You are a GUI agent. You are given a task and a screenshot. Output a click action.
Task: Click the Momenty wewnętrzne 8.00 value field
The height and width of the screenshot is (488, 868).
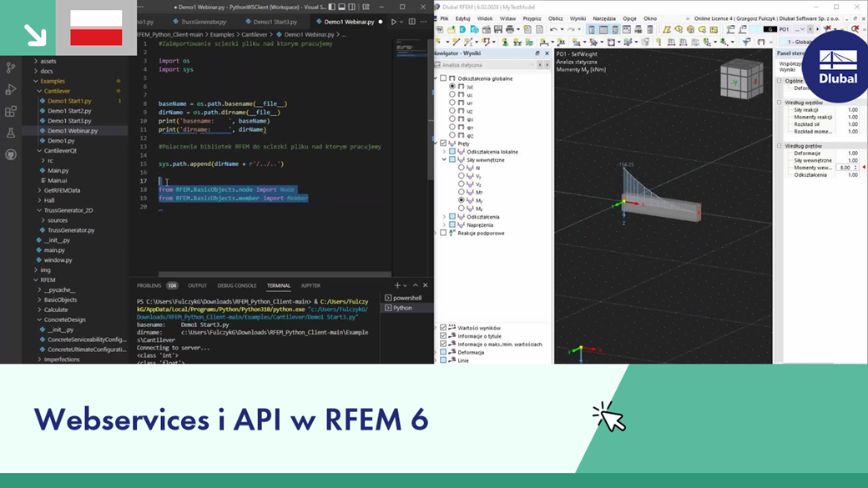(845, 168)
